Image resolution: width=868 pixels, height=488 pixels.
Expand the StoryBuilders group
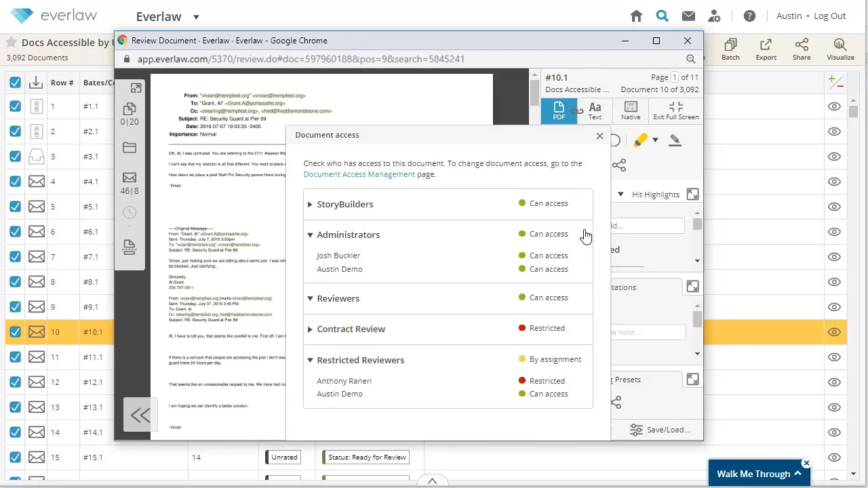coord(310,204)
